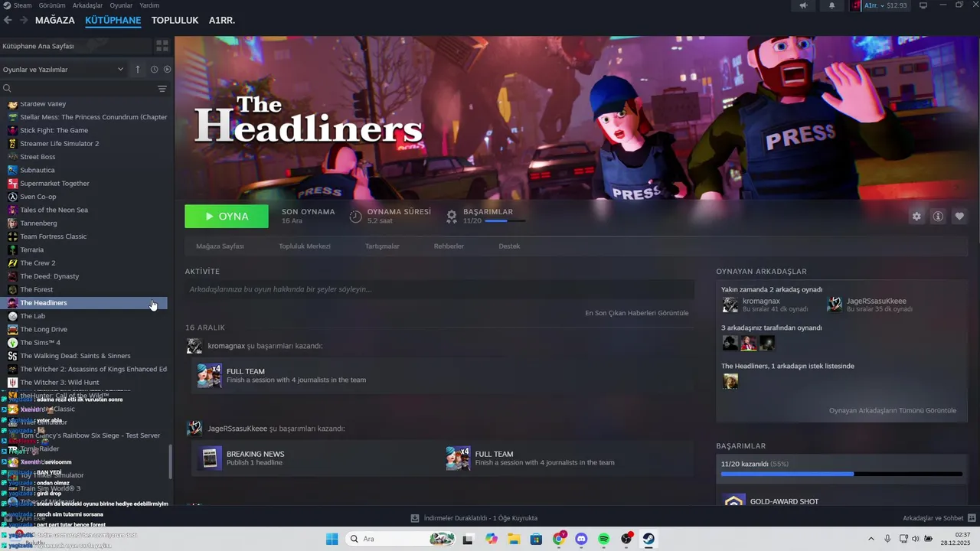Go to TOPLULUK tab
The height and width of the screenshot is (551, 980).
tap(175, 20)
